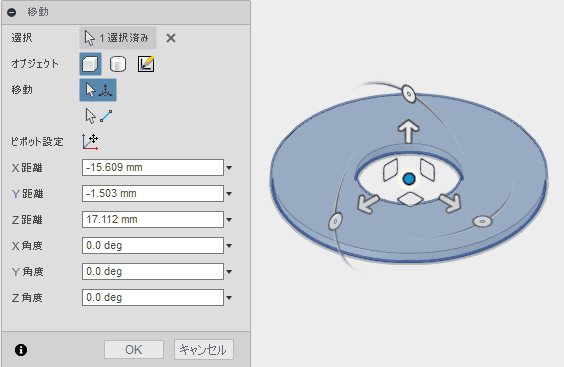Click the bottom plane diamond manipulator
Screen dimensions: 564x367
point(410,199)
